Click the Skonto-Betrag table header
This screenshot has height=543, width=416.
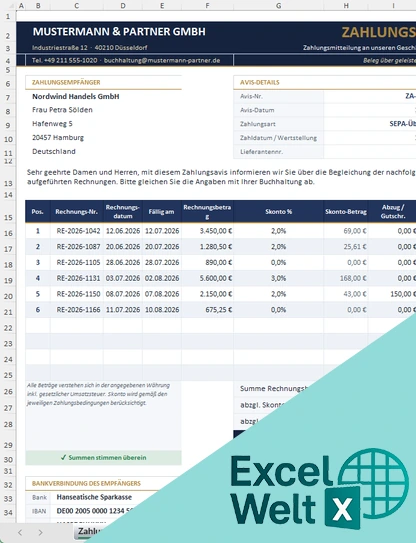point(346,211)
